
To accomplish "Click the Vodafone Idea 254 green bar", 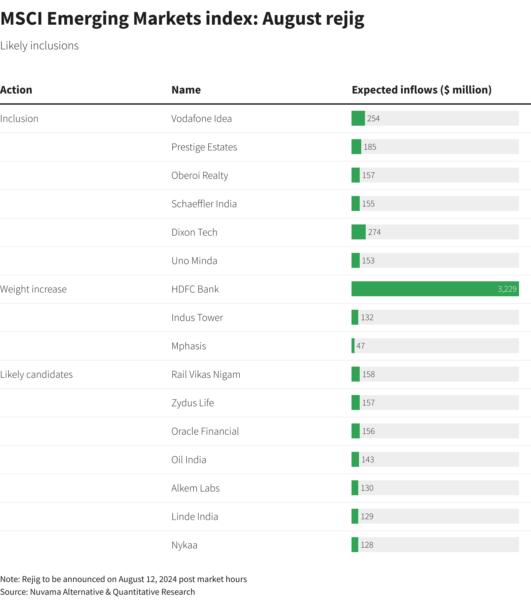I will click(358, 118).
